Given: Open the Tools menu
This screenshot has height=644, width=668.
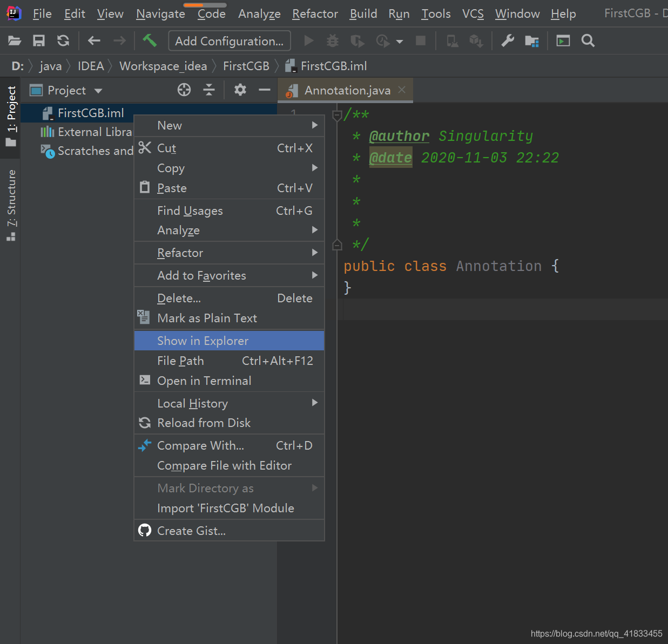Looking at the screenshot, I should click(436, 13).
